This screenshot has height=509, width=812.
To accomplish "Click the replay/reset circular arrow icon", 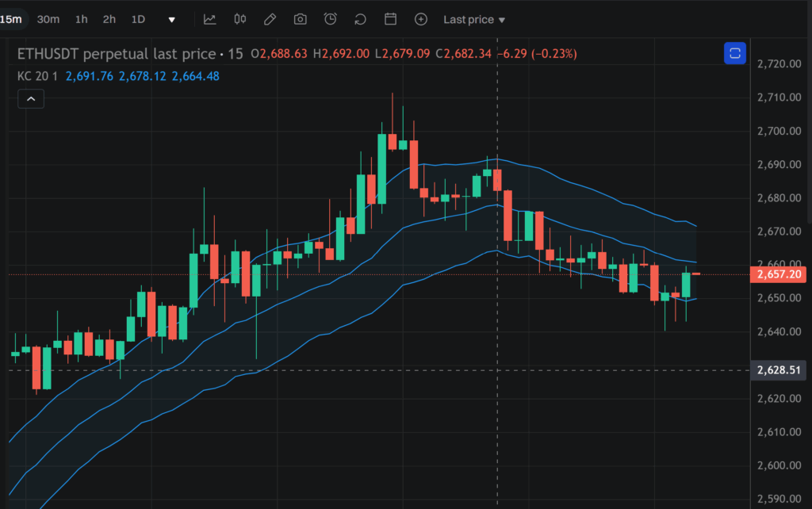I will (x=360, y=19).
